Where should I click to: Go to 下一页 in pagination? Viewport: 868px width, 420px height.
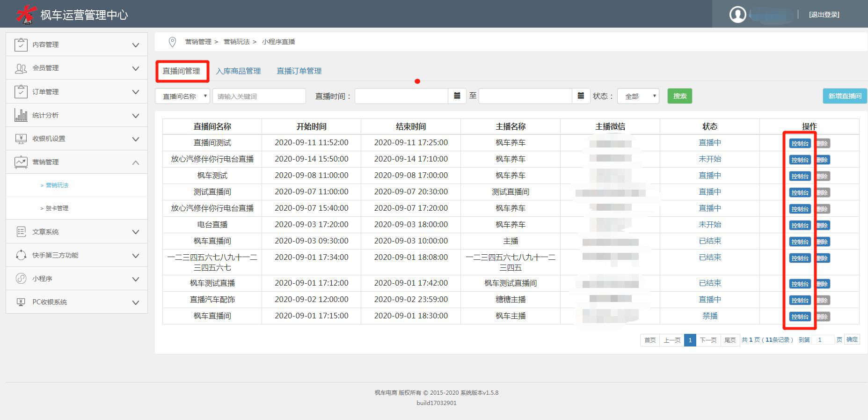coord(708,340)
